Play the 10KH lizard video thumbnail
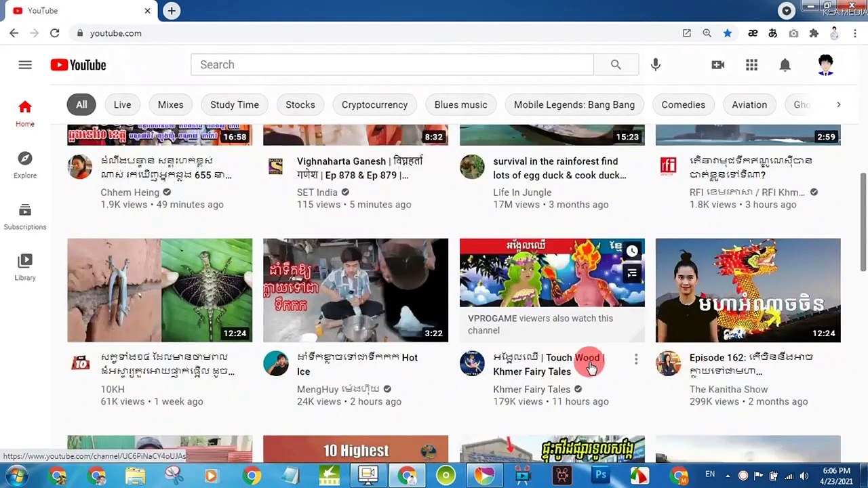Screen dimensions: 868x488 (x=160, y=290)
